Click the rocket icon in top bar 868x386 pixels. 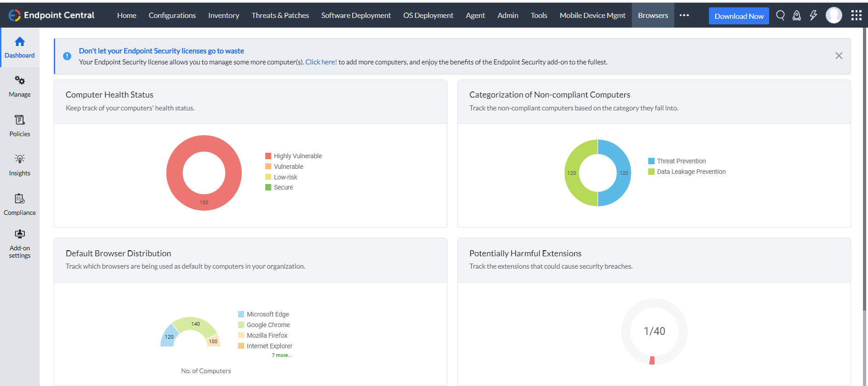click(x=797, y=16)
